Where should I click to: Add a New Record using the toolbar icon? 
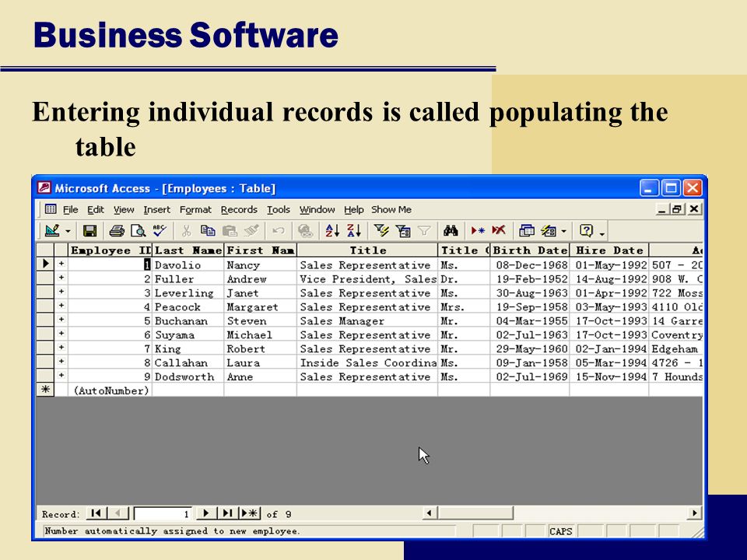tap(478, 231)
